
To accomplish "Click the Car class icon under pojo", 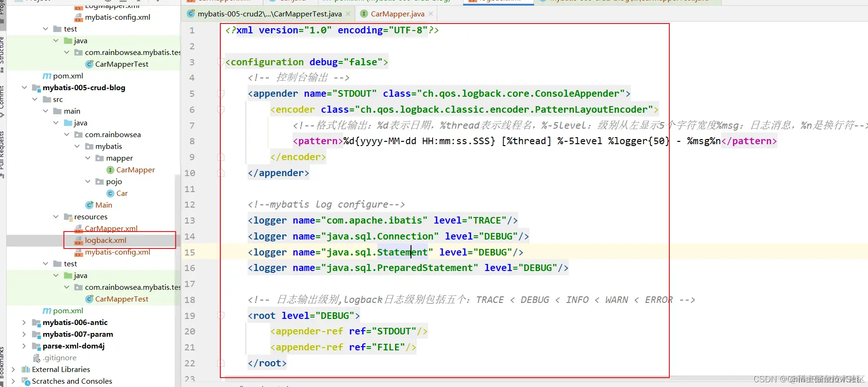I will click(x=110, y=193).
